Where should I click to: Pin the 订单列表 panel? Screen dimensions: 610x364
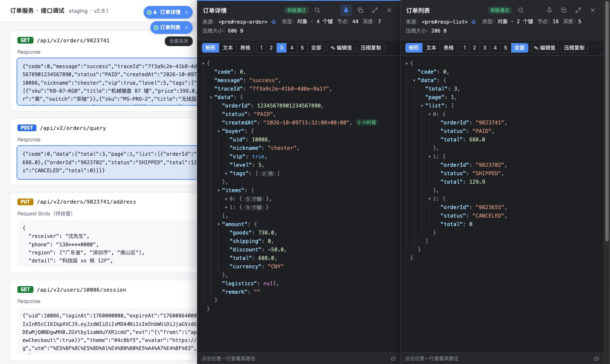pos(549,10)
